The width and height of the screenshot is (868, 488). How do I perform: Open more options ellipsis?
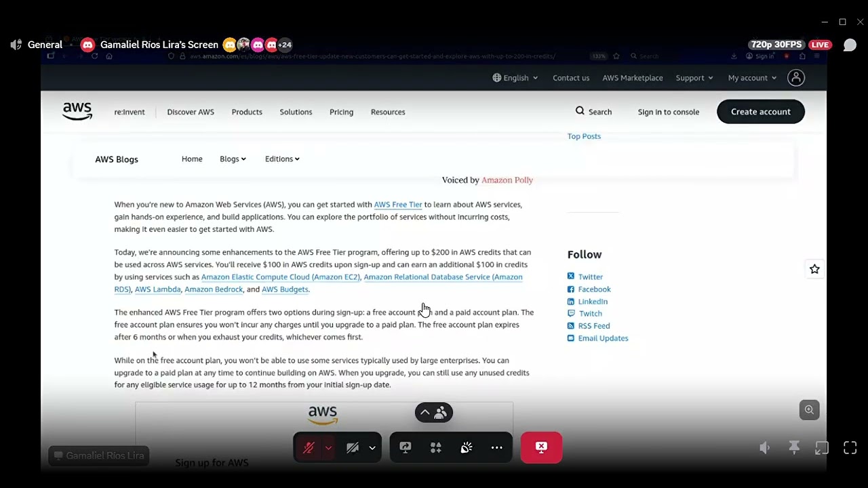tap(497, 447)
